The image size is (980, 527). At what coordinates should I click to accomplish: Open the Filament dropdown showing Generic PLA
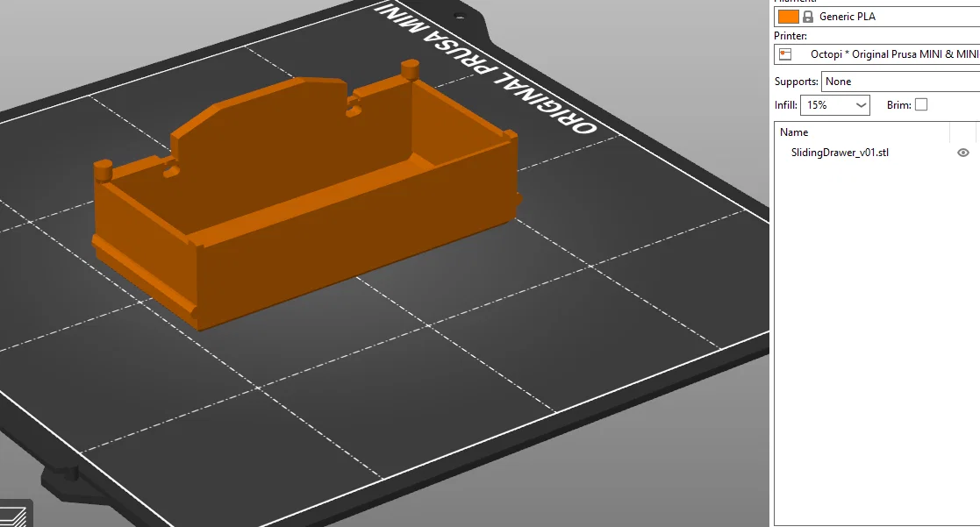point(877,16)
